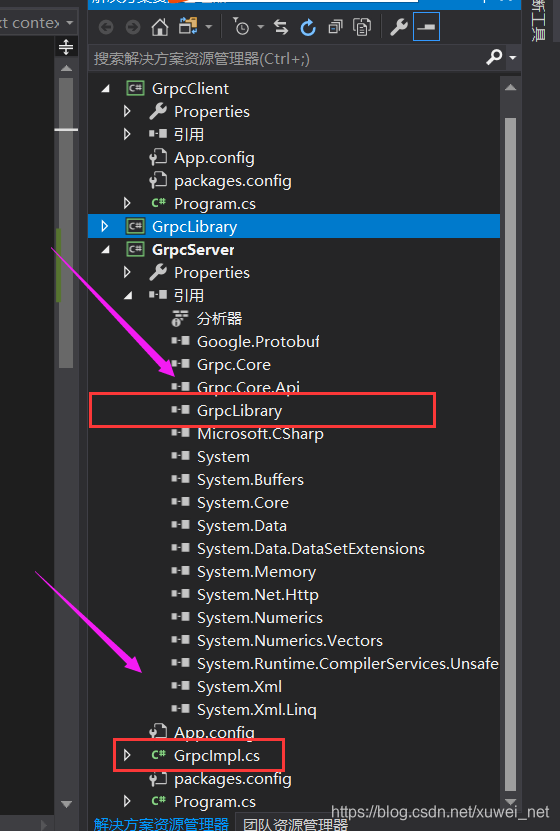
Task: Toggle Show All Files toolbar button
Action: [362, 26]
